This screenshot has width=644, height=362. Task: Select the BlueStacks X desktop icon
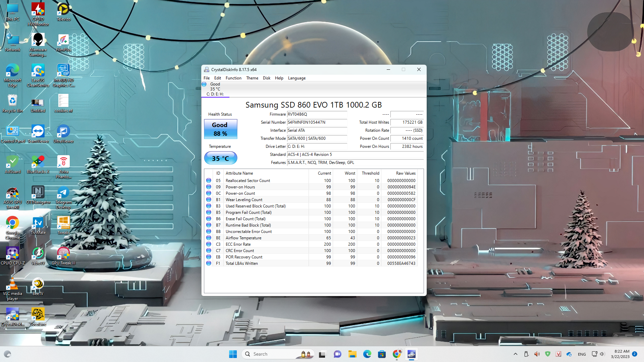38,164
